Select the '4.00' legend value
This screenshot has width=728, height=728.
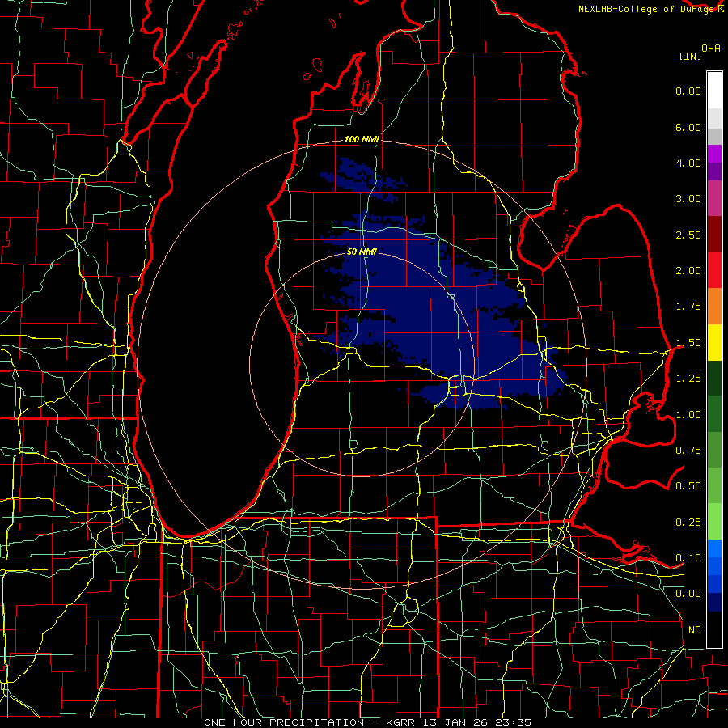coord(688,163)
